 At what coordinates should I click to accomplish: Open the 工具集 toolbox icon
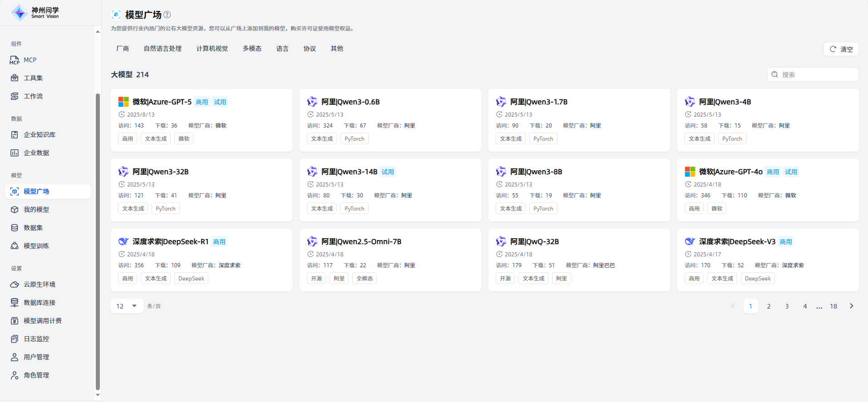(x=15, y=78)
